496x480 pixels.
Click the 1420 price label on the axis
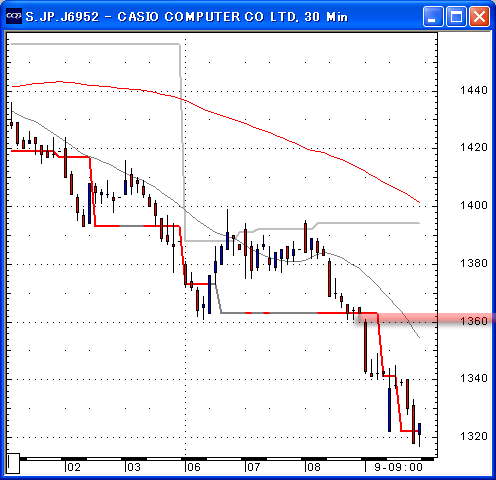(474, 147)
